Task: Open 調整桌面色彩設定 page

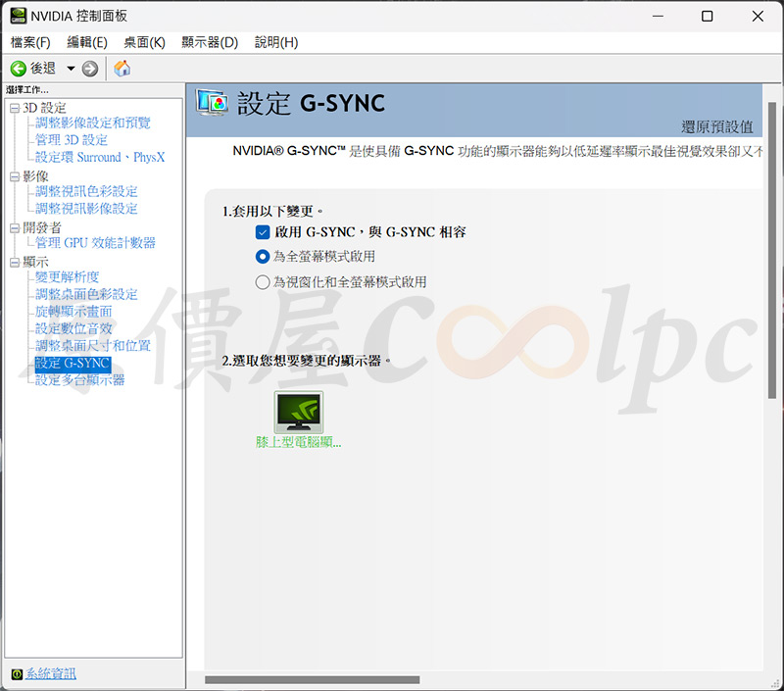Action: coord(86,294)
